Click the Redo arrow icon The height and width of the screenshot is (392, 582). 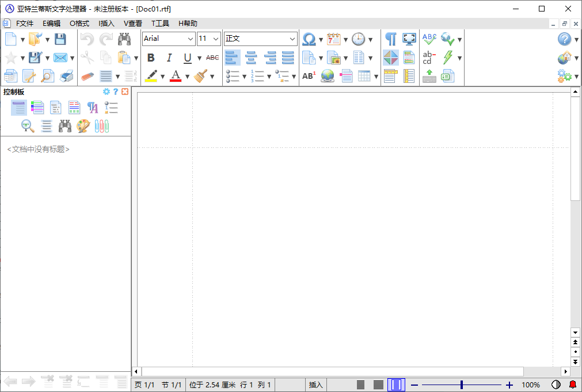coord(106,39)
